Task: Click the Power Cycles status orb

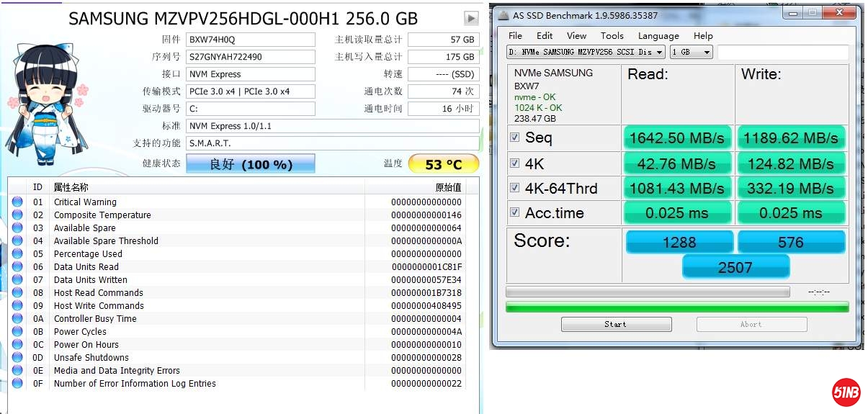Action: [x=17, y=332]
